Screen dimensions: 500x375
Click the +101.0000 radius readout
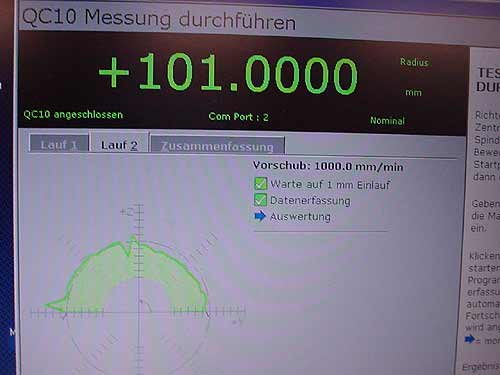[228, 73]
